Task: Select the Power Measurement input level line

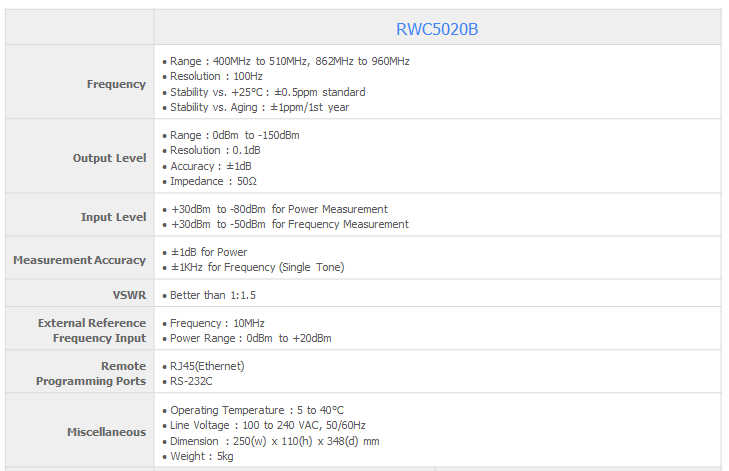Action: coord(279,209)
